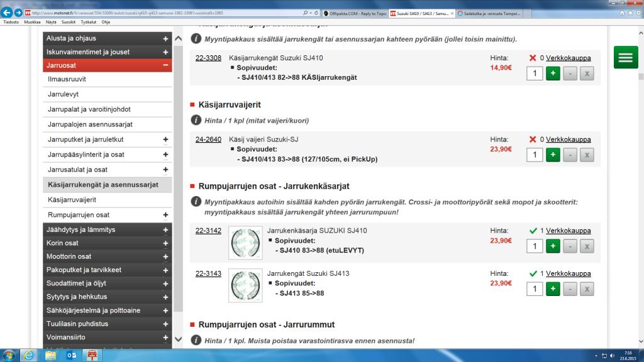This screenshot has height=362, width=644.
Task: Click quantity field for product 22-3142
Action: coord(535,246)
